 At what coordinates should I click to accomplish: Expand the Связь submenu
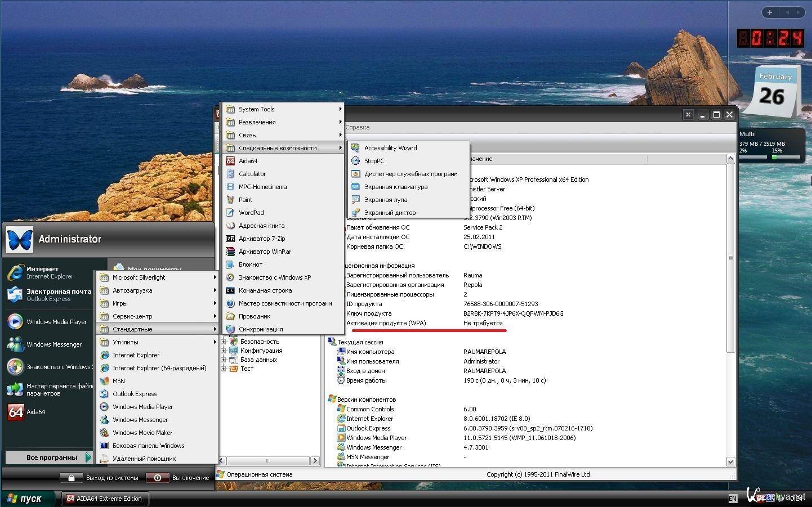[283, 135]
